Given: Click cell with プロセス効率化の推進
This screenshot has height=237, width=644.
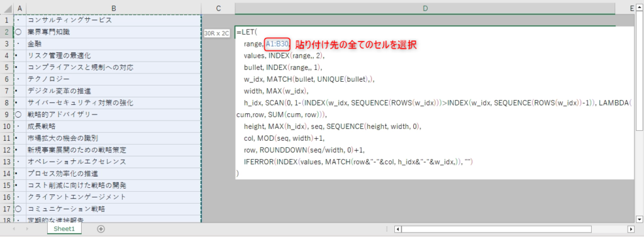Looking at the screenshot, I should click(x=114, y=174).
